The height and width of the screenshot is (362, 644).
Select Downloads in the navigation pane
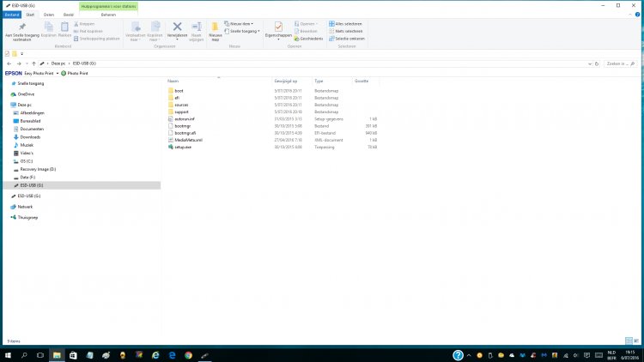tap(31, 136)
